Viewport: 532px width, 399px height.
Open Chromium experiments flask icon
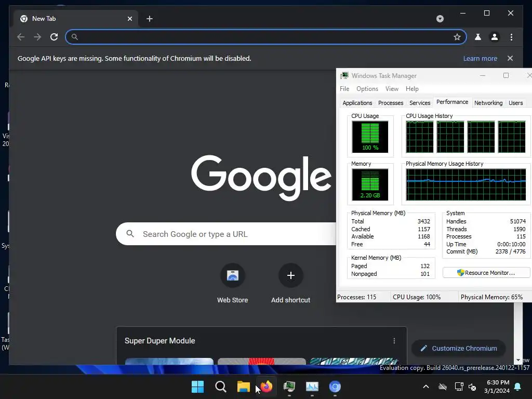(x=478, y=37)
